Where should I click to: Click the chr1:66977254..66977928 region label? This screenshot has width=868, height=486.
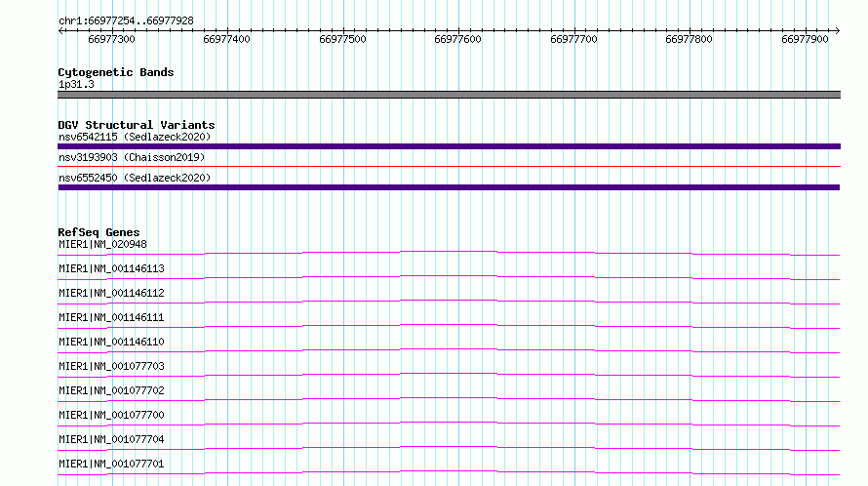[x=126, y=21]
